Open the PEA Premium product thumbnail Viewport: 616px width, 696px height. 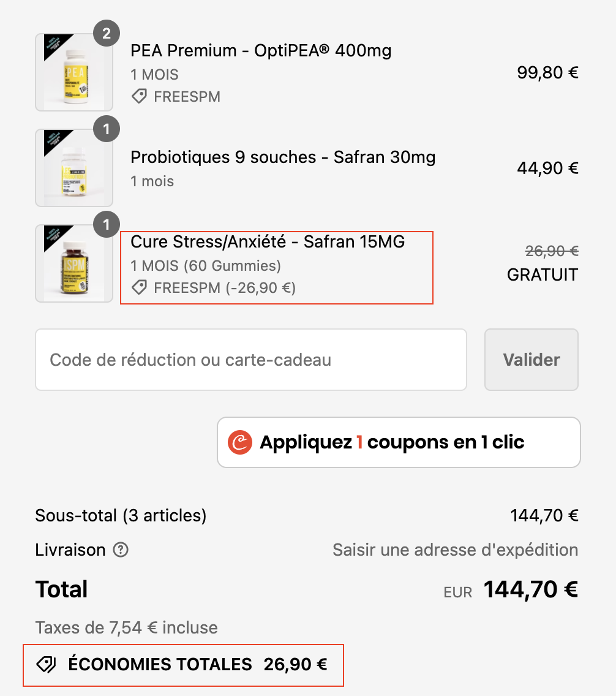tap(74, 72)
